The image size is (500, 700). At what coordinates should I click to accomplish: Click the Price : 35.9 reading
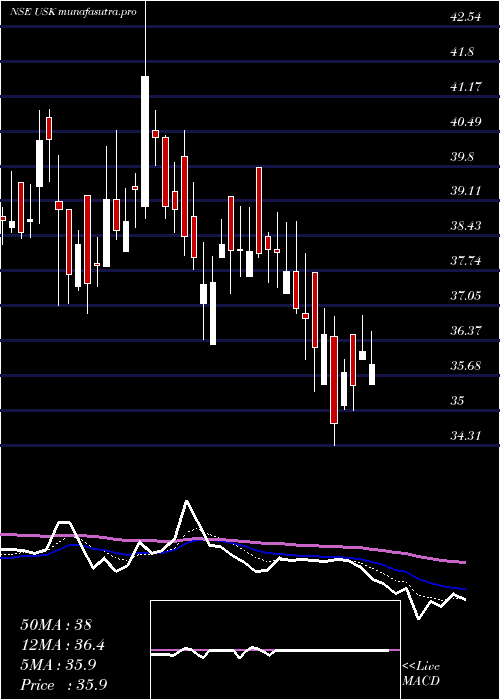click(x=63, y=685)
